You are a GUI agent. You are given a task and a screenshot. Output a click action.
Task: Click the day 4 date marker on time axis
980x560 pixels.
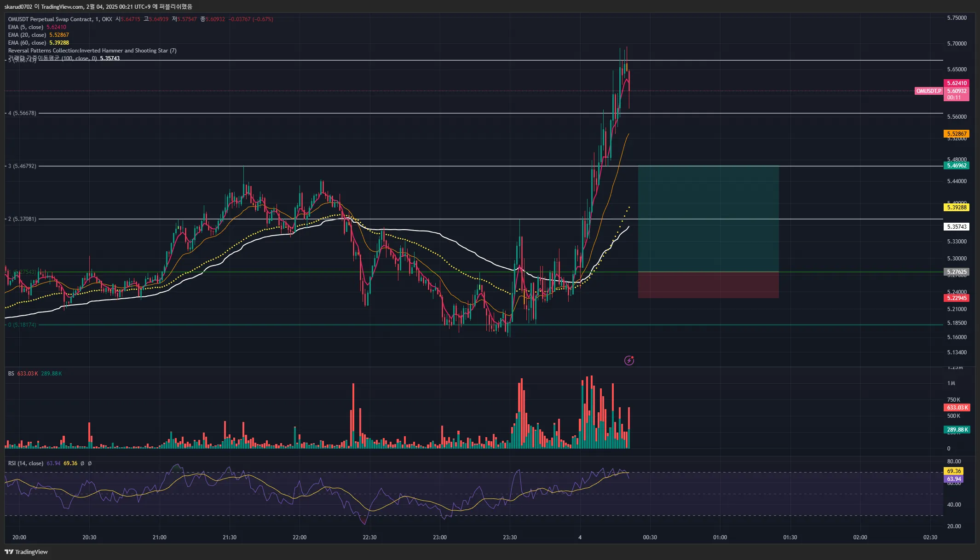[x=580, y=537]
